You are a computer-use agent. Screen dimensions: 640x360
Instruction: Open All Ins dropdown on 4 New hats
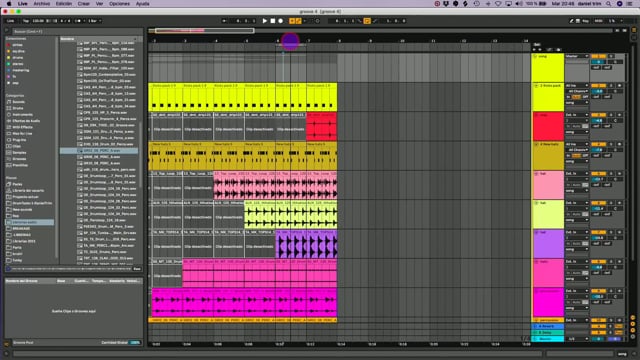pos(577,144)
